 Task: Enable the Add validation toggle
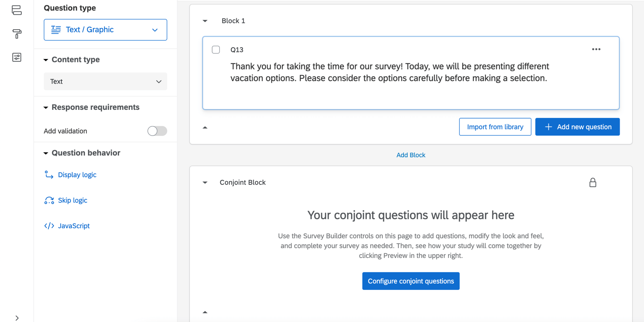157,131
